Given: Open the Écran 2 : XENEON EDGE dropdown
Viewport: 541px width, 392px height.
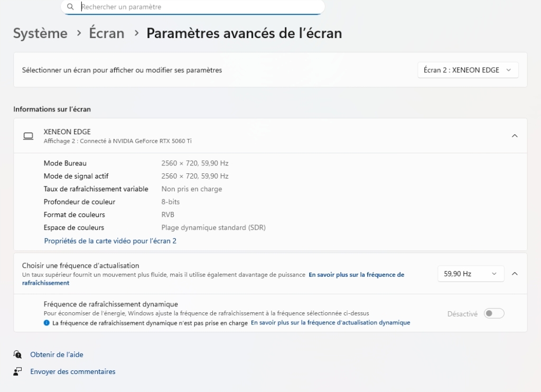Looking at the screenshot, I should [x=468, y=70].
